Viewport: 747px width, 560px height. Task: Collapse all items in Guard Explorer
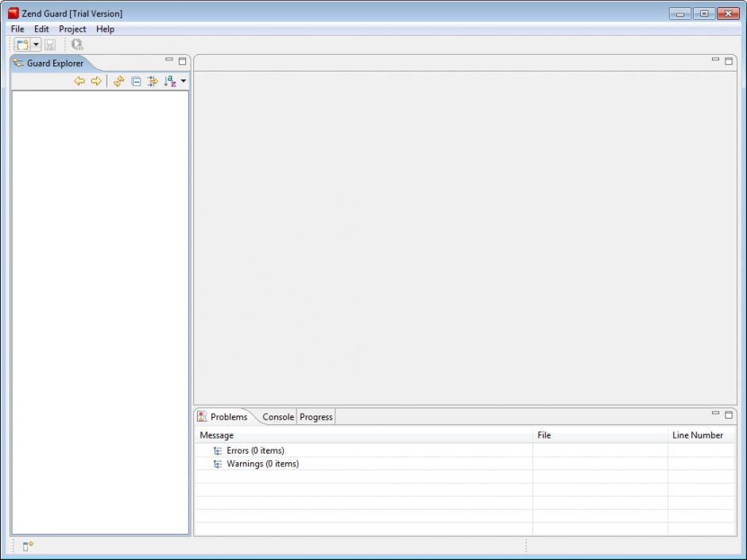(136, 82)
